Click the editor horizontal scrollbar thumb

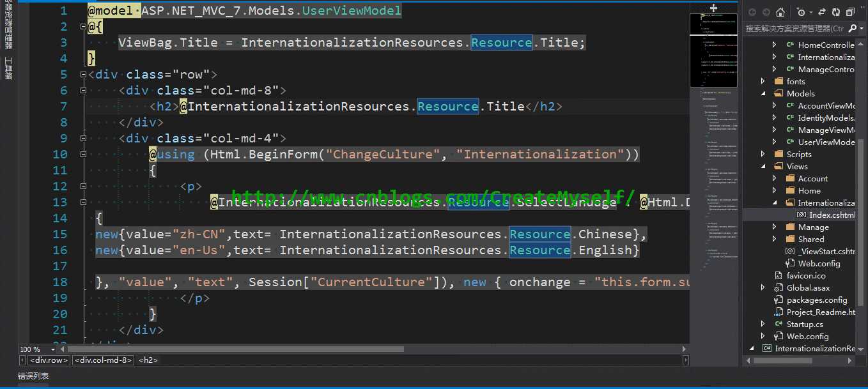(236, 349)
